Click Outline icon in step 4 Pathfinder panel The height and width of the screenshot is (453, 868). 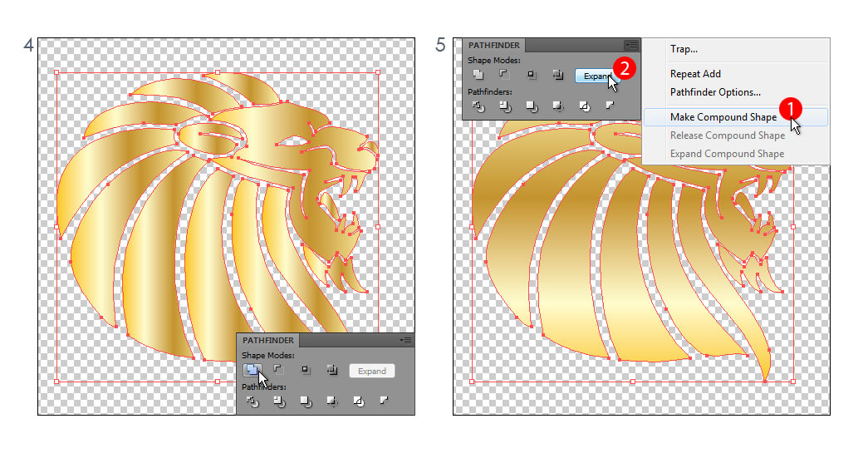[x=358, y=401]
